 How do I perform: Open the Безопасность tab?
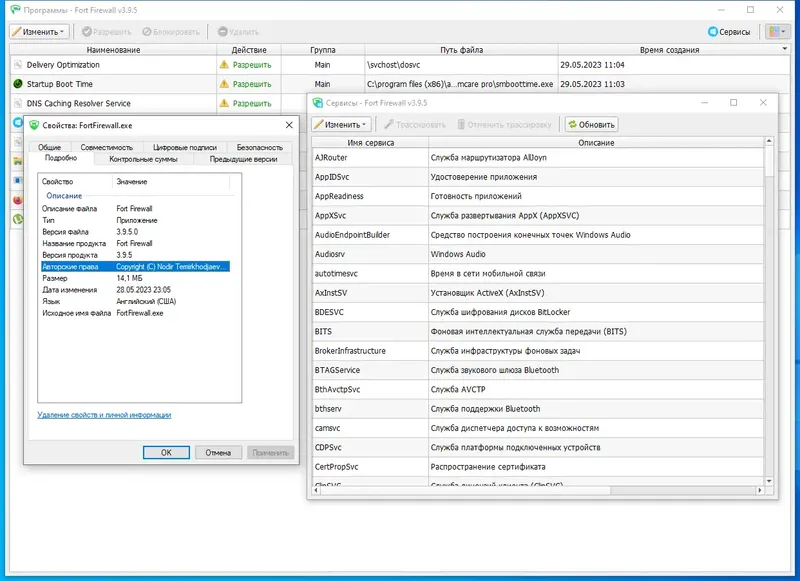tap(260, 147)
